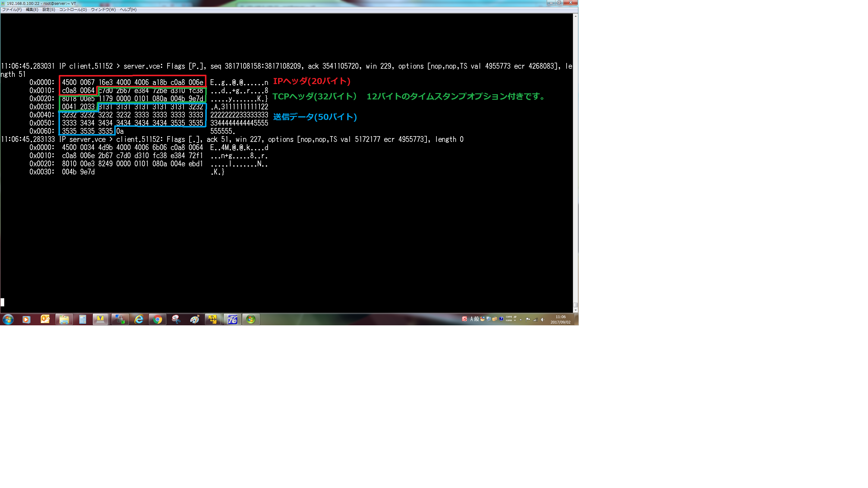Click the Windows Start button
Screen dimensions: 868x488
(x=8, y=319)
